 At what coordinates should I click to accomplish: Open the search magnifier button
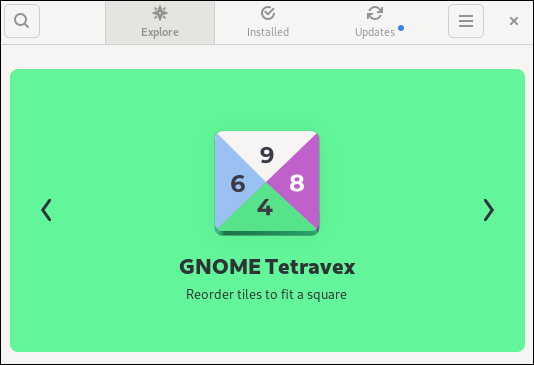click(22, 21)
